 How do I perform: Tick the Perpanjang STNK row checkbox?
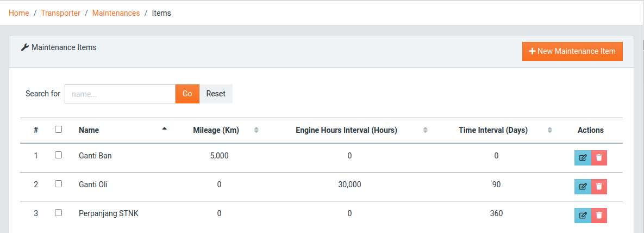pyautogui.click(x=58, y=212)
